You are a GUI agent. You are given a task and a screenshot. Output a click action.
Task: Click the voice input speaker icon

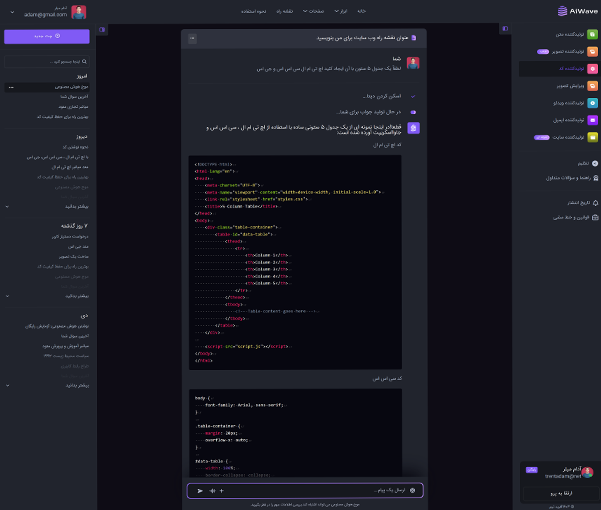212,491
